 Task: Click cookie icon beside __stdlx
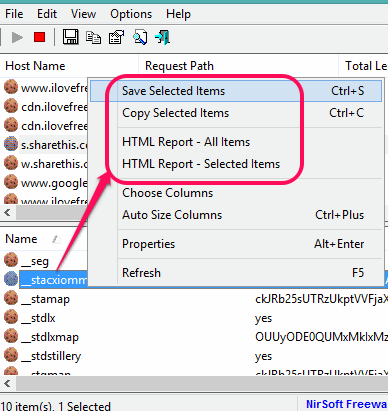(x=11, y=317)
